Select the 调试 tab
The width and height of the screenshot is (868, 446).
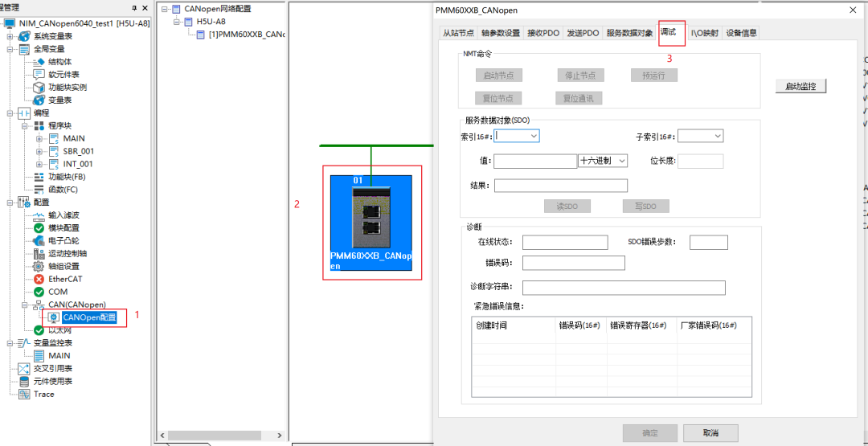tap(668, 32)
